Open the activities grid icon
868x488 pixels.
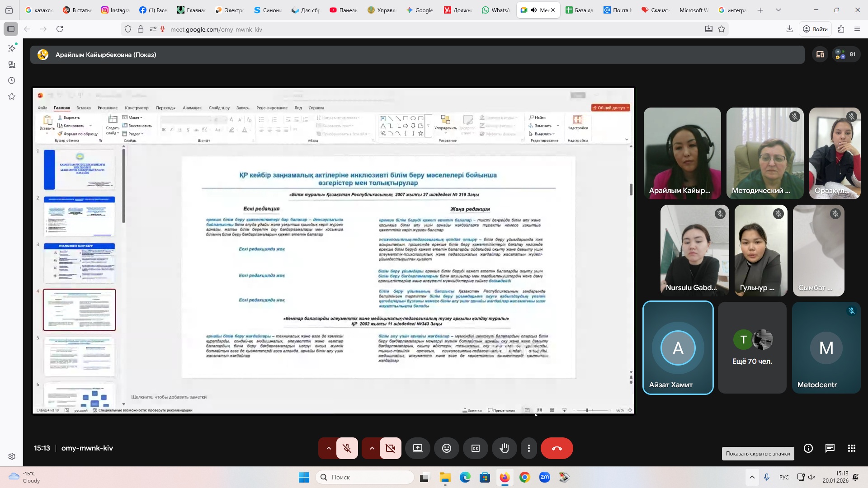pos(852,448)
